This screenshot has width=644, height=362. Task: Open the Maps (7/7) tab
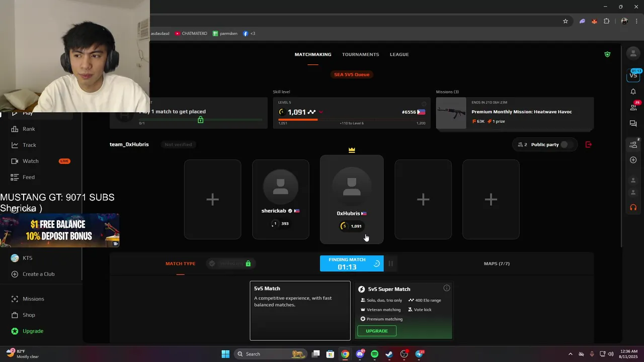(497, 263)
